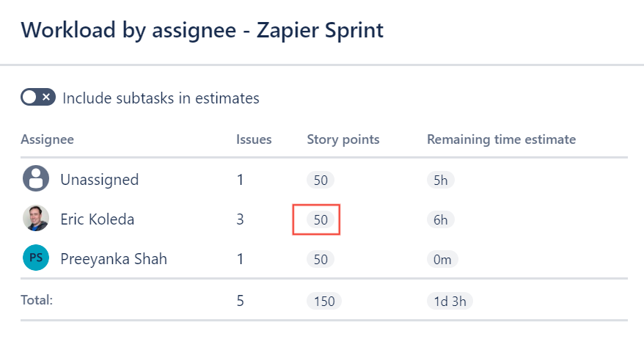Click Preeyanka Shah's 50 story points badge
644x339 pixels.
(321, 258)
